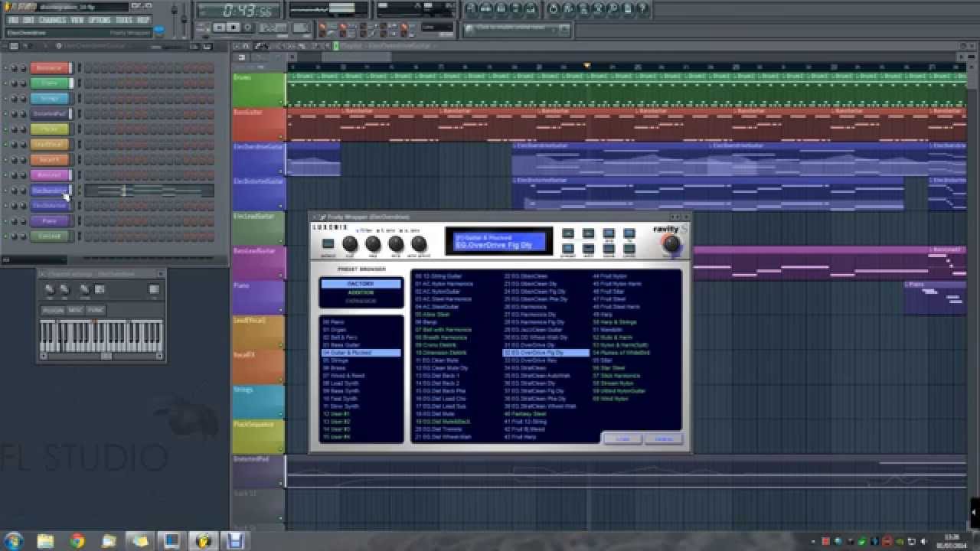Click the preview piano keyboard in Channel settings
The height and width of the screenshot is (551, 980).
(101, 335)
